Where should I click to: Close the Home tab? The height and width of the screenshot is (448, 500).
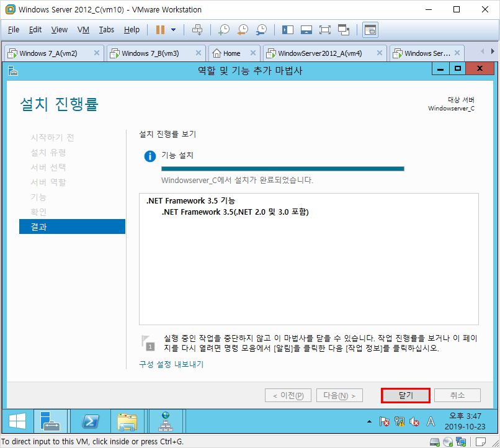tap(253, 53)
